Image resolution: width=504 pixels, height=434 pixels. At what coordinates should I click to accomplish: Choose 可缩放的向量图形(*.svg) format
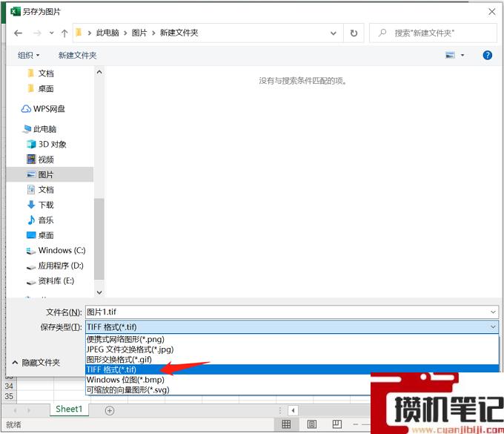[x=228, y=389]
